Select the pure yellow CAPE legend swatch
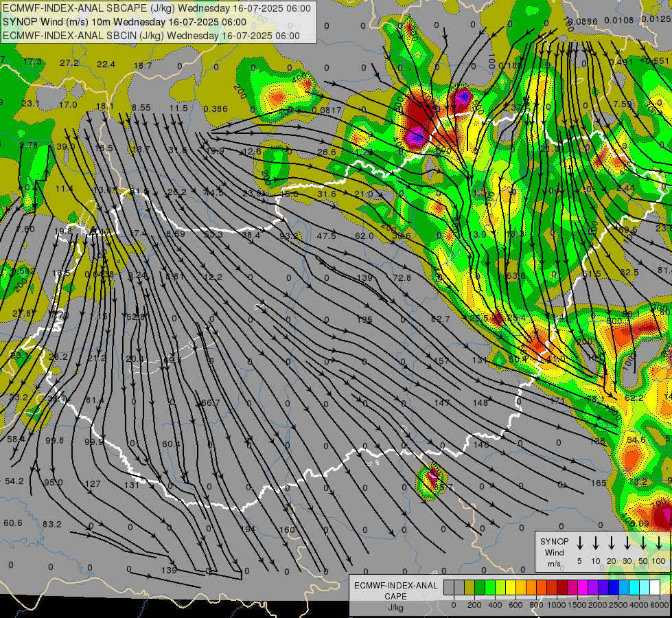This screenshot has width=672, height=618. (511, 588)
